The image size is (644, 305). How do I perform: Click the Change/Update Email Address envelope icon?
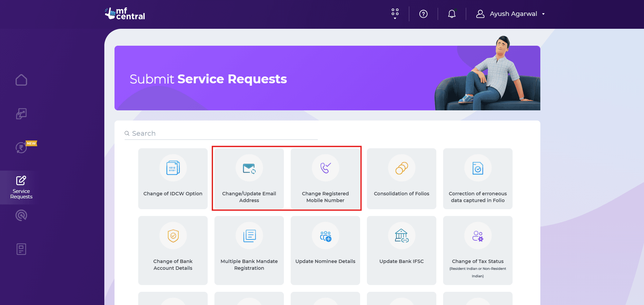(x=249, y=168)
